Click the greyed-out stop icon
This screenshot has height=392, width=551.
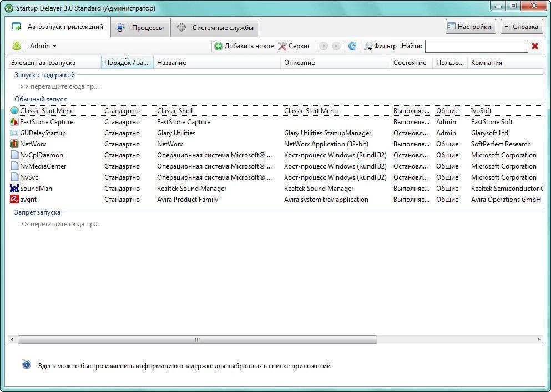coord(336,46)
